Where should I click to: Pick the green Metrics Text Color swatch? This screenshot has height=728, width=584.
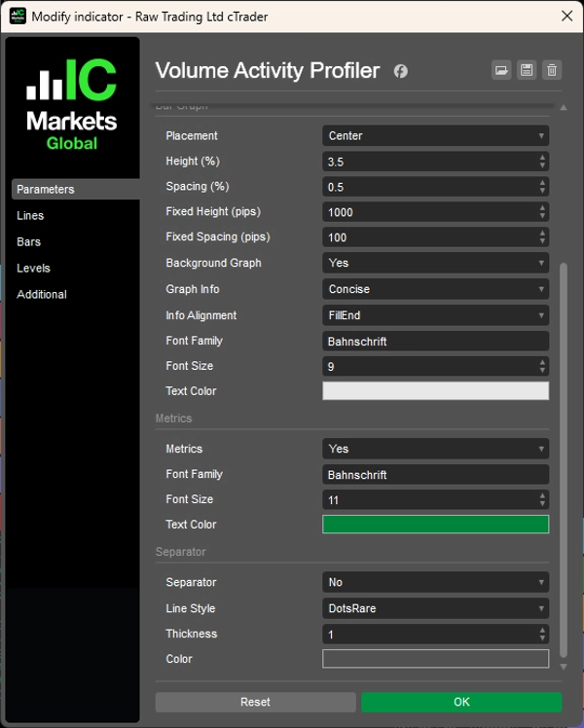[x=435, y=525]
